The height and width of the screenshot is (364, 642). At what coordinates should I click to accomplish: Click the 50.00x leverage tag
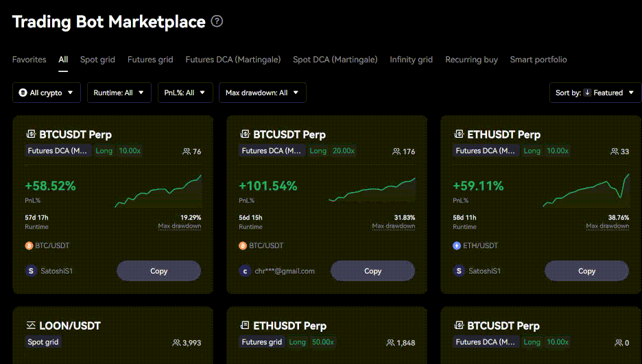322,342
